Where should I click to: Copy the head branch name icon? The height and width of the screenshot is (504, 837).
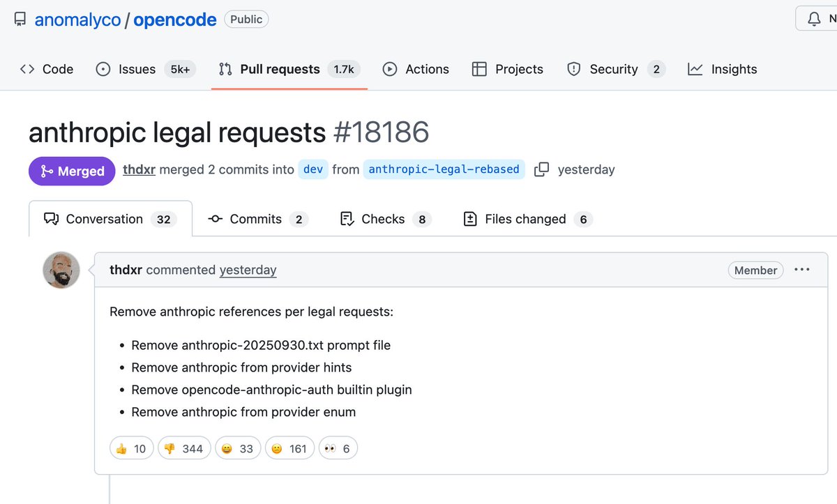541,169
